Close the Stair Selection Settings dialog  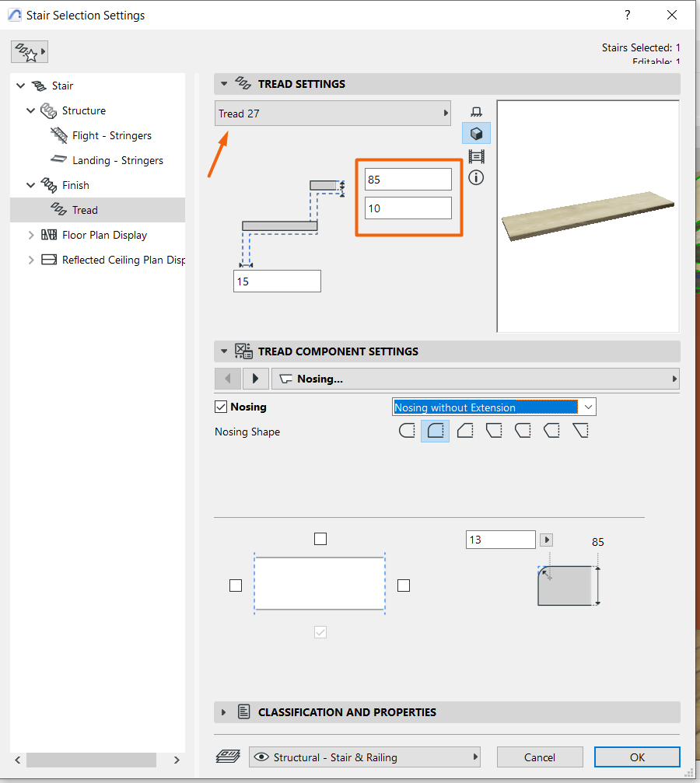click(x=672, y=15)
